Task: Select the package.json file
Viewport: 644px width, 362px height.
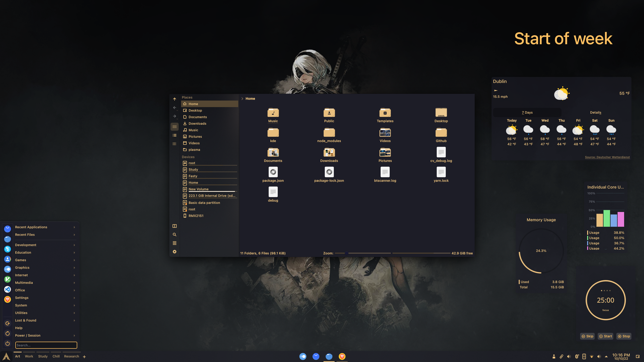Action: (273, 175)
